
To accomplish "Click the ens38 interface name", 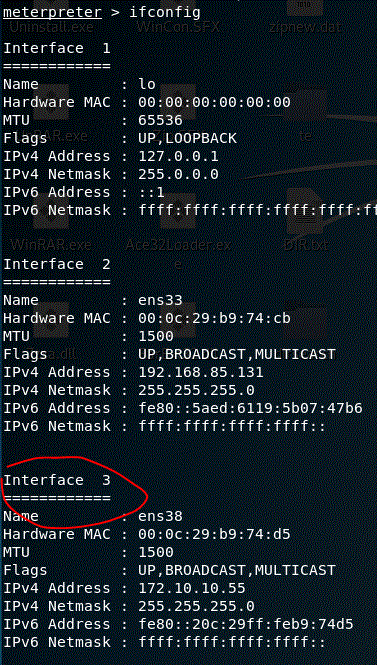I will point(160,516).
